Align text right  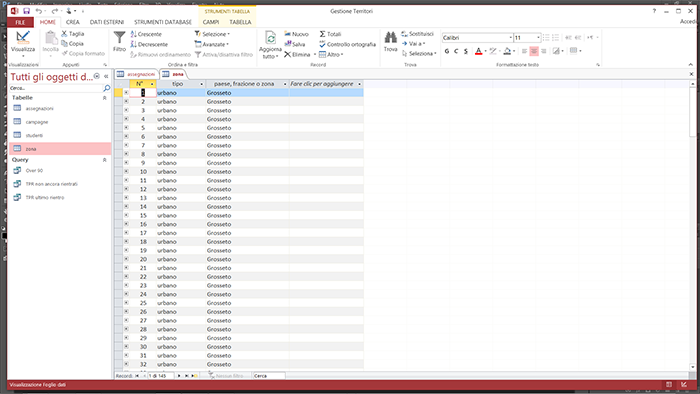coord(544,51)
